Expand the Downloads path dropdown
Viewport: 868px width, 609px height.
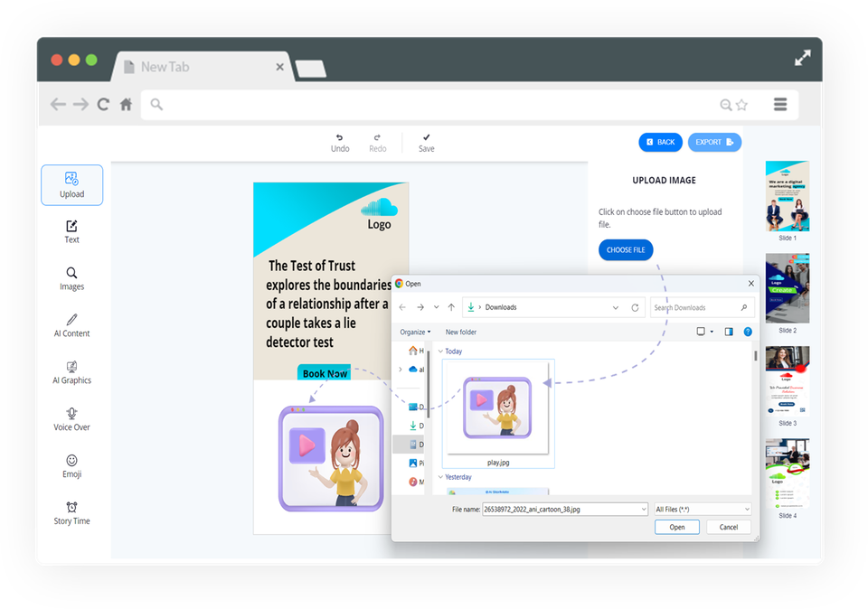click(616, 307)
